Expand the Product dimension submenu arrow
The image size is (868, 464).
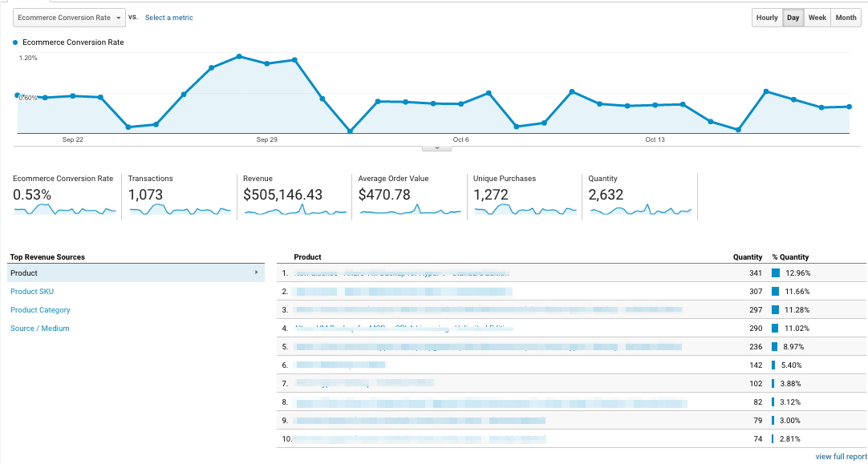tap(258, 272)
